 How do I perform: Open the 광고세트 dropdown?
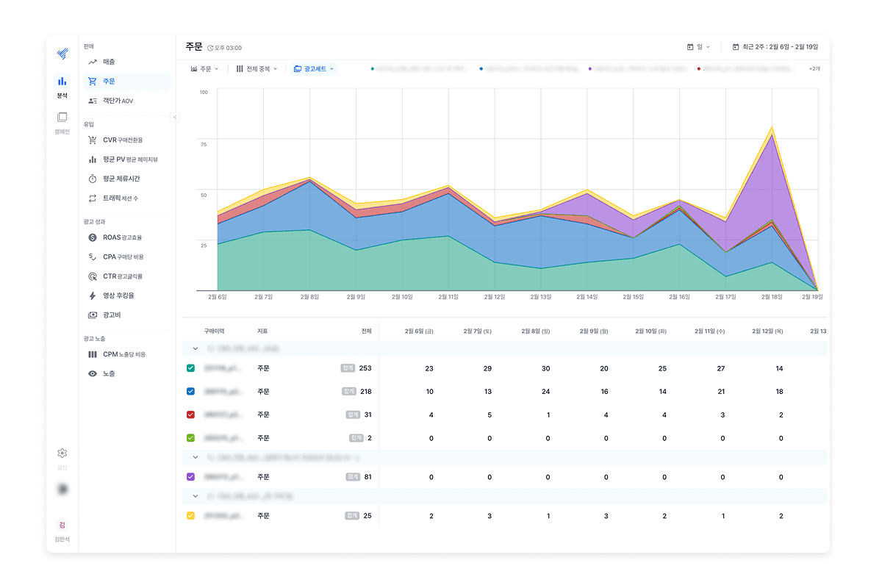(314, 69)
